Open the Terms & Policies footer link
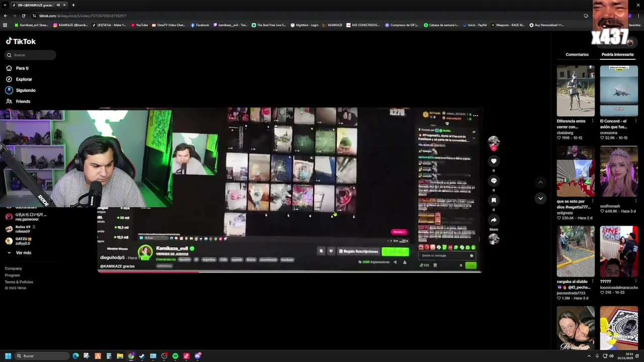The image size is (644, 362). [x=19, y=282]
